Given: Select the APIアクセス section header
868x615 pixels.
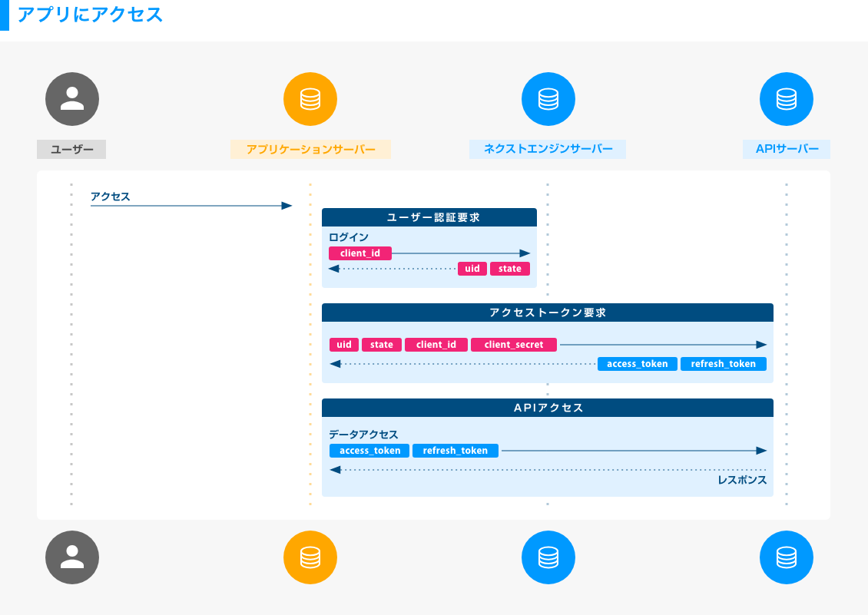Looking at the screenshot, I should point(547,408).
